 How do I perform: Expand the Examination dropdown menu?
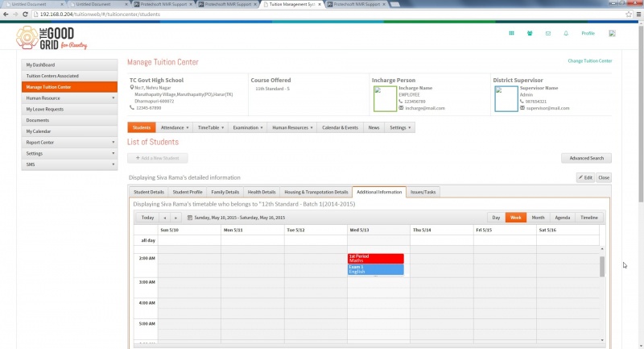[x=248, y=127]
